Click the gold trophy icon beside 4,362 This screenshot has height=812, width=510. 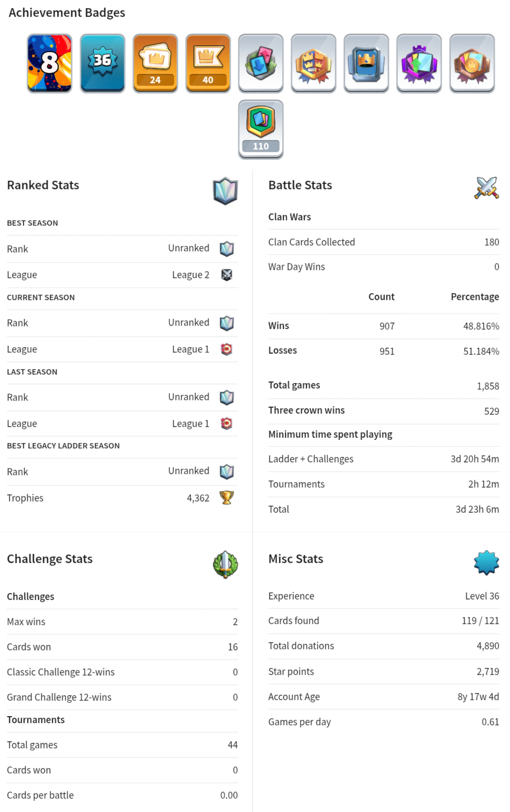[x=227, y=497]
